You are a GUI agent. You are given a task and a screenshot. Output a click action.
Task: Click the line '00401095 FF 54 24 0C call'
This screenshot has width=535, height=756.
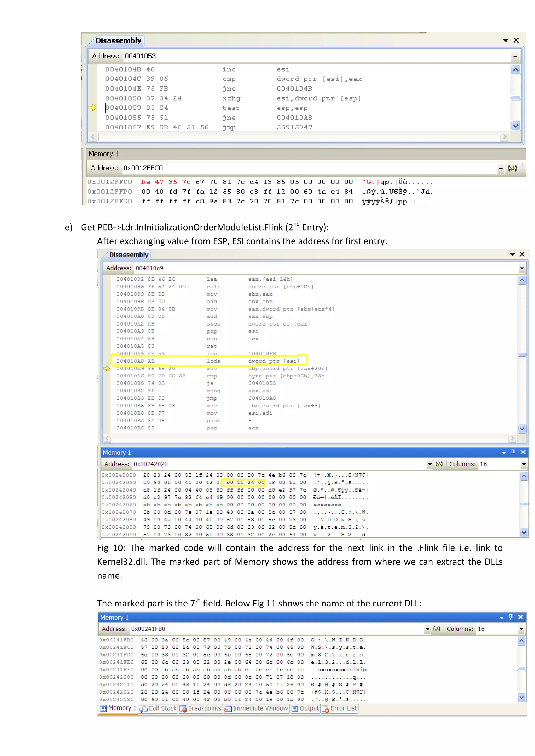[x=215, y=286]
